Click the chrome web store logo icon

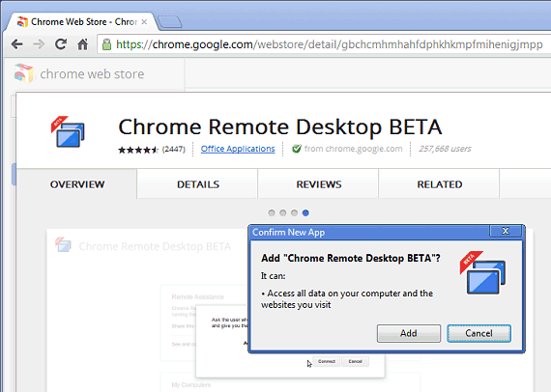point(24,73)
